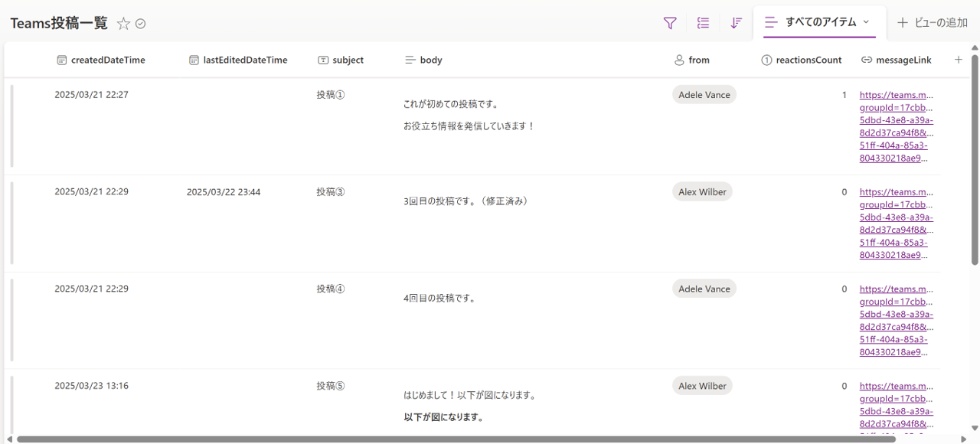Click the messageLink column header
Screen dimensions: 980x444
click(903, 60)
